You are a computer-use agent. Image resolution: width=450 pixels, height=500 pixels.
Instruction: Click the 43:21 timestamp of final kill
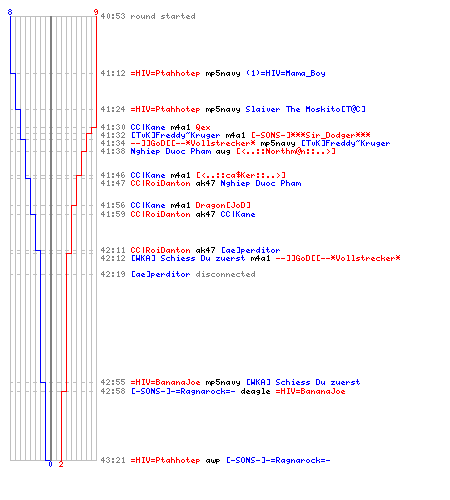113,460
